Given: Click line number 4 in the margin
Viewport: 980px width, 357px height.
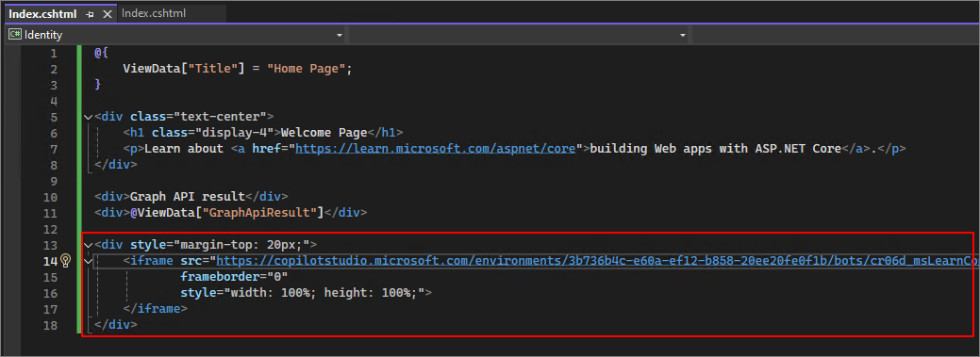Looking at the screenshot, I should (54, 101).
